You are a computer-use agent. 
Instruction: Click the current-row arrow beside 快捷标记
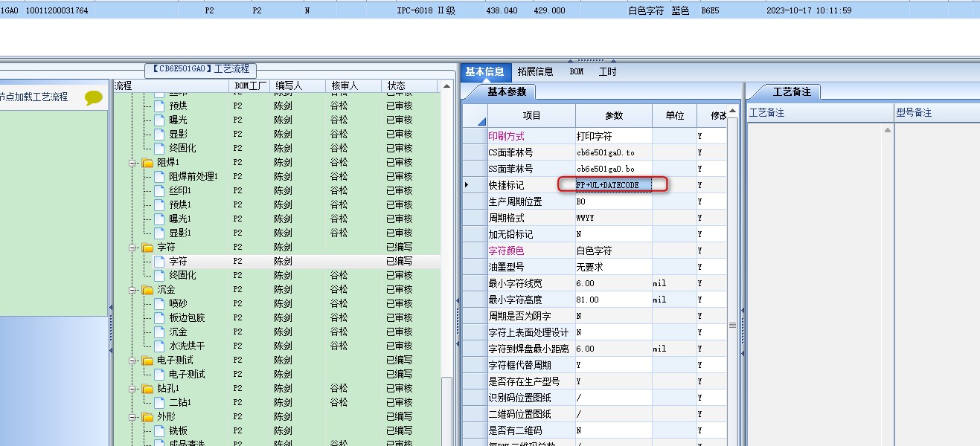click(x=467, y=184)
